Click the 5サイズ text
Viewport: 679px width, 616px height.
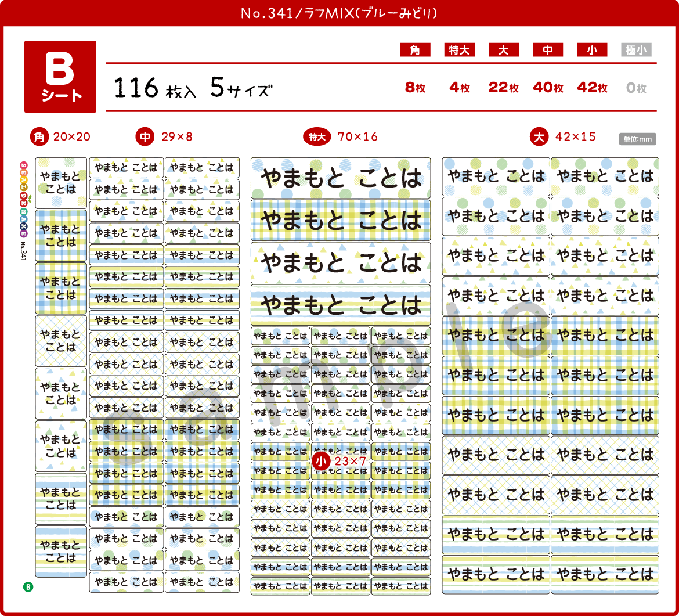point(241,88)
